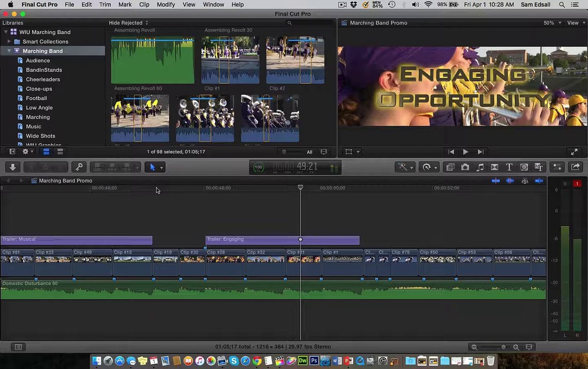
Task: Open the Effects browser icon
Action: 450,167
